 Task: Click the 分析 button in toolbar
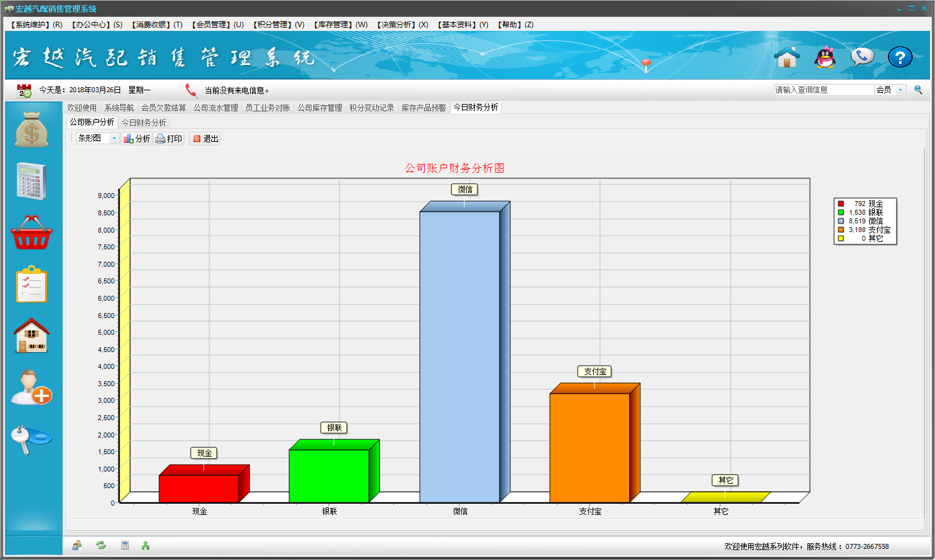pyautogui.click(x=137, y=139)
